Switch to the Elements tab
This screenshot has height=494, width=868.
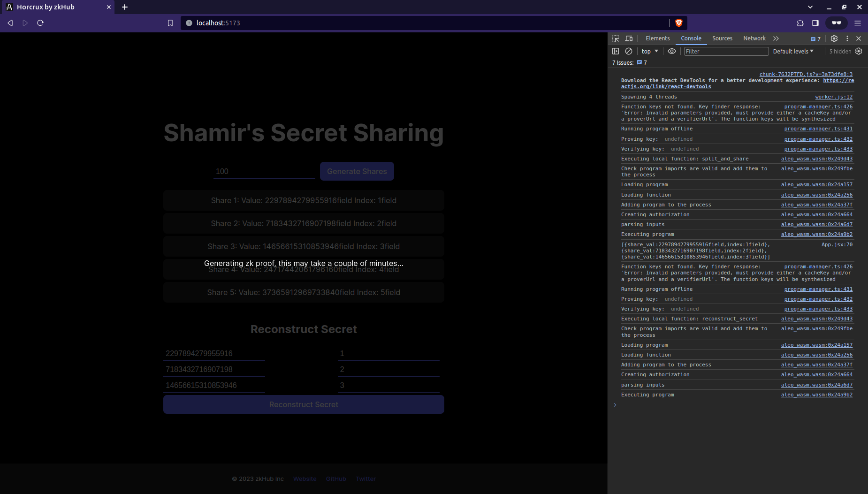click(x=658, y=38)
